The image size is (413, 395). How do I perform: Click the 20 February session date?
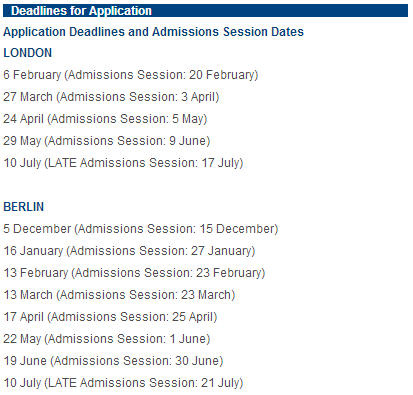point(222,75)
